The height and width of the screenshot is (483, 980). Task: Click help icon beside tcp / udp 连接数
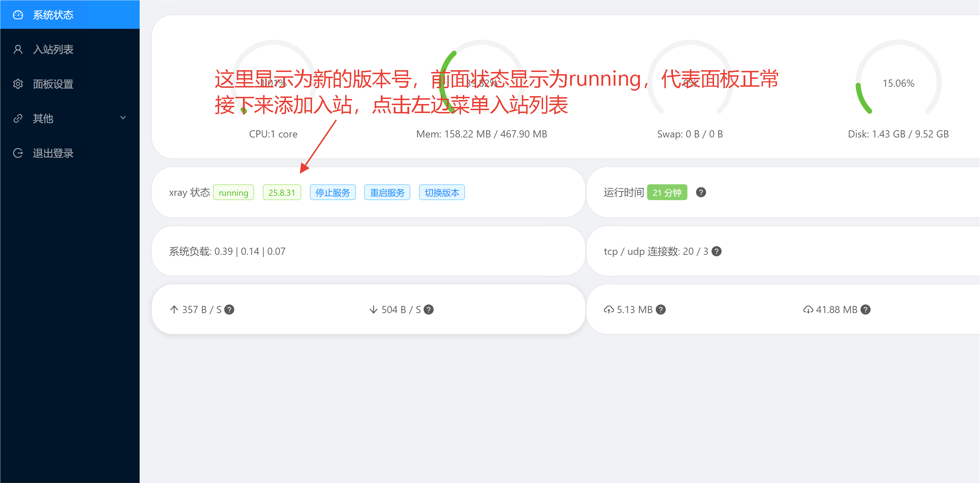coord(716,251)
